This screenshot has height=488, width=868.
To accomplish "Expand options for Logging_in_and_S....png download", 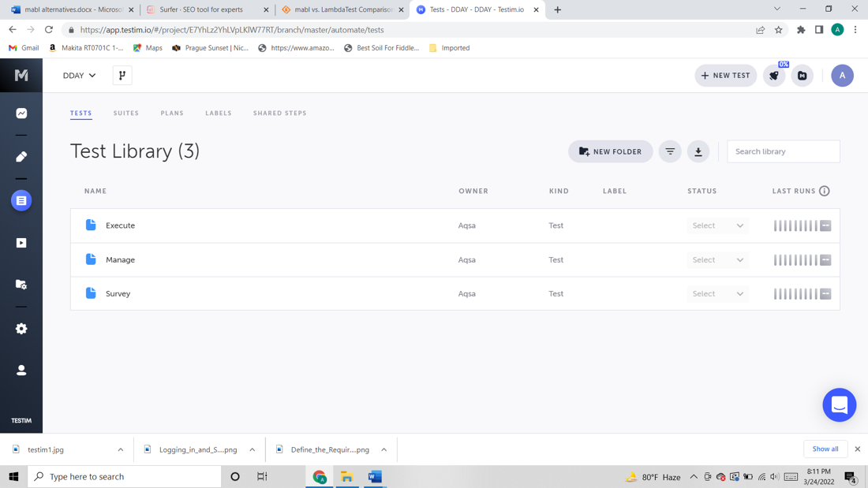I will click(x=253, y=450).
